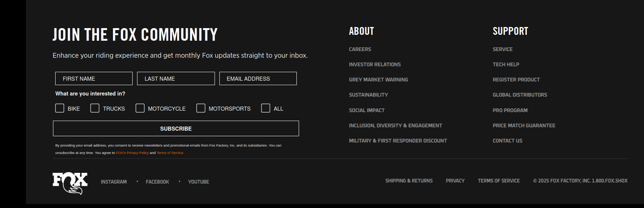
Task: Open FOX's Privacy Policy link
Action: click(132, 153)
